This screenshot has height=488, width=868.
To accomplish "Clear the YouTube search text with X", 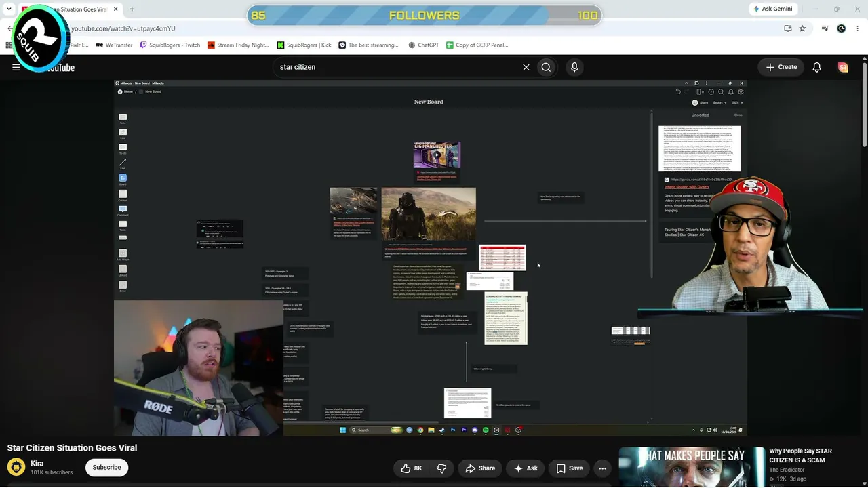I will coord(526,67).
